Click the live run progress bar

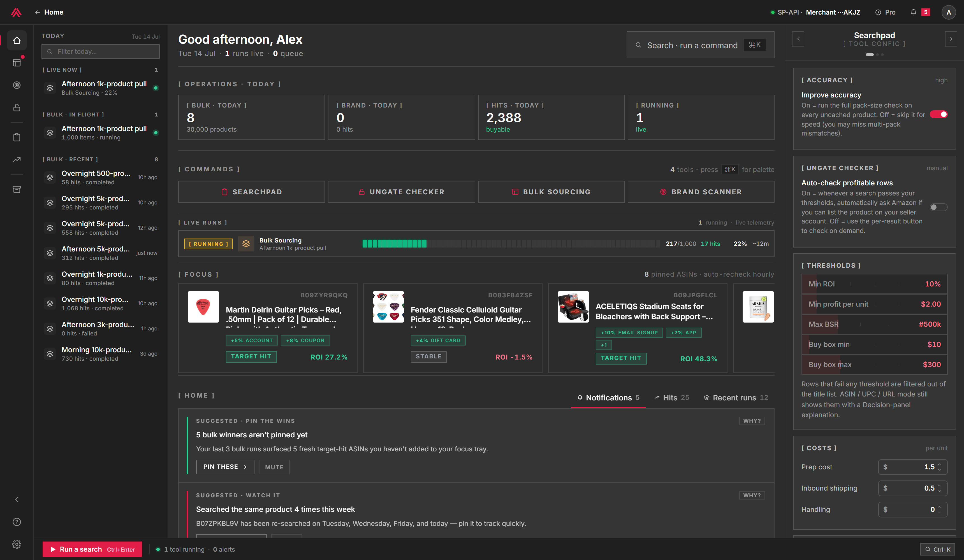point(511,244)
